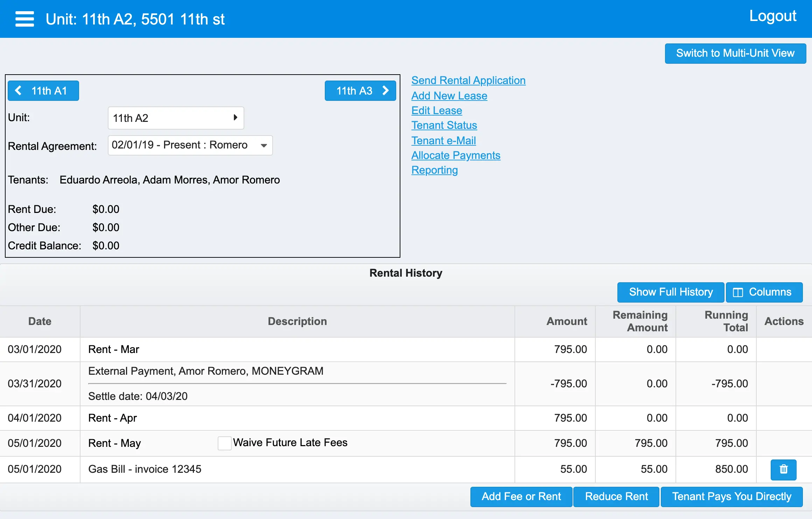The image size is (812, 519).
Task: Open the hamburger navigation menu
Action: [24, 19]
